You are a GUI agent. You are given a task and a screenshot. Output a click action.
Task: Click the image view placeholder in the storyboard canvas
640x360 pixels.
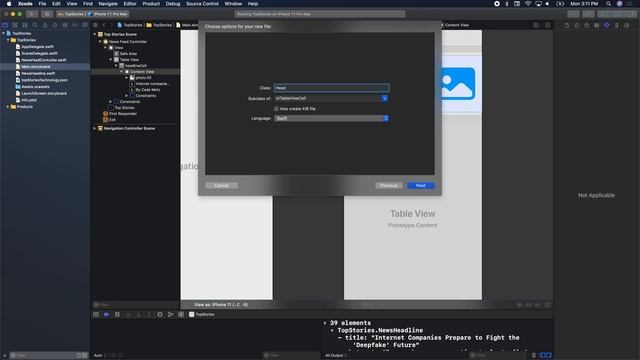pos(458,84)
